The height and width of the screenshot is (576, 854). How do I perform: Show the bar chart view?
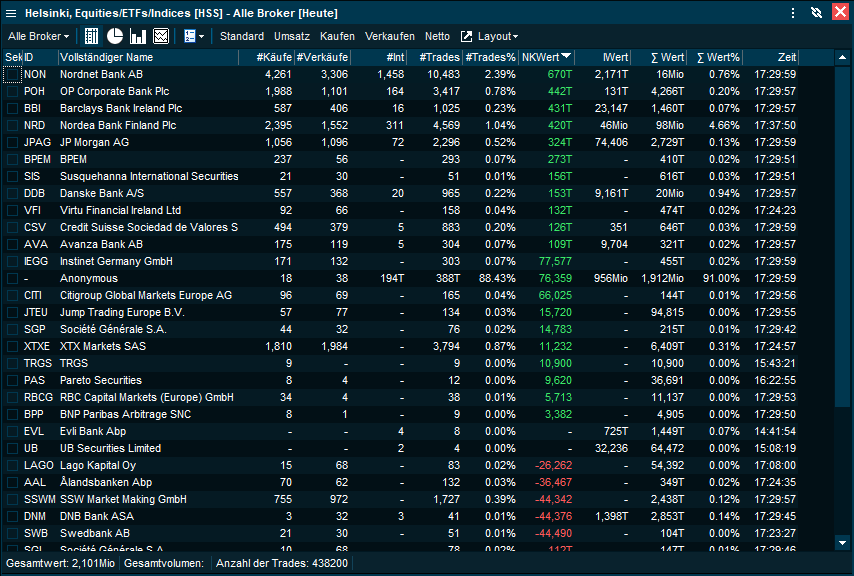[138, 36]
